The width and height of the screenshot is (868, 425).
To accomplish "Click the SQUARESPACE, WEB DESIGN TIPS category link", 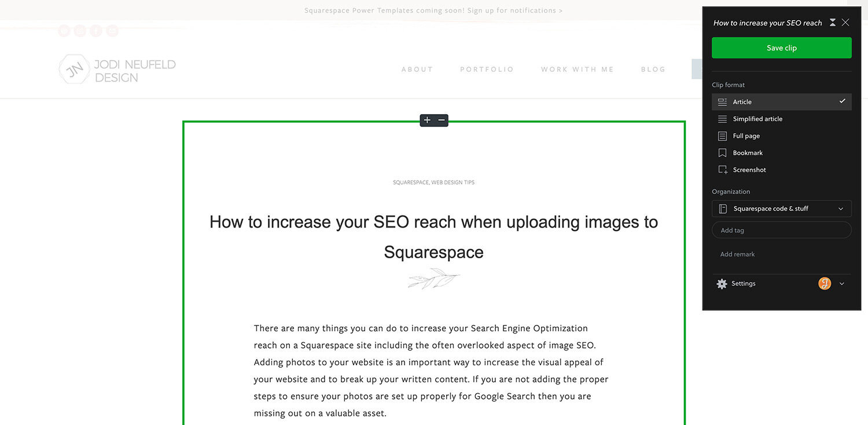I will (x=433, y=182).
